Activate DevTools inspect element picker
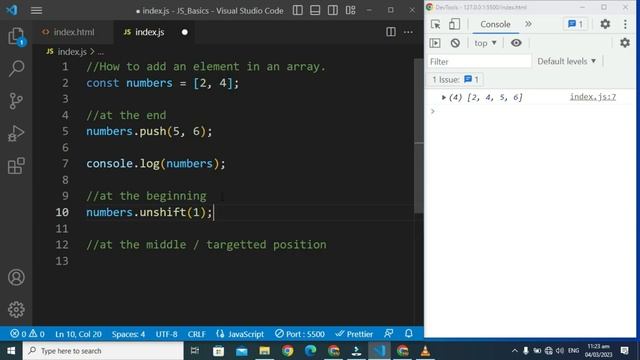Screen dimensions: 640x360 436,24
